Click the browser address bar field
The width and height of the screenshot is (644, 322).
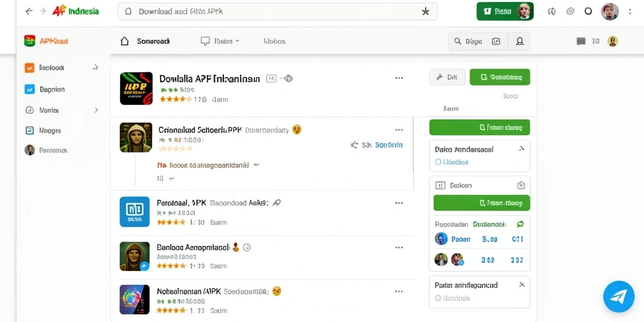point(277,11)
